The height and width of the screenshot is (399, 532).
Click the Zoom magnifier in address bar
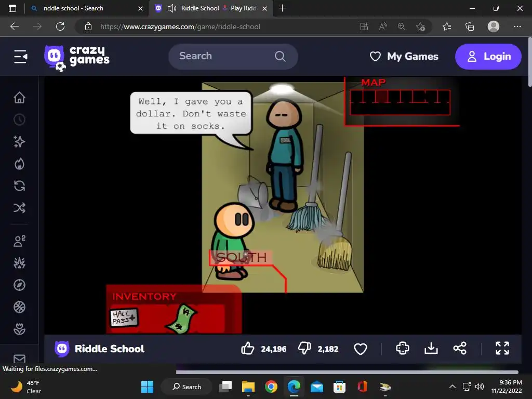[402, 26]
